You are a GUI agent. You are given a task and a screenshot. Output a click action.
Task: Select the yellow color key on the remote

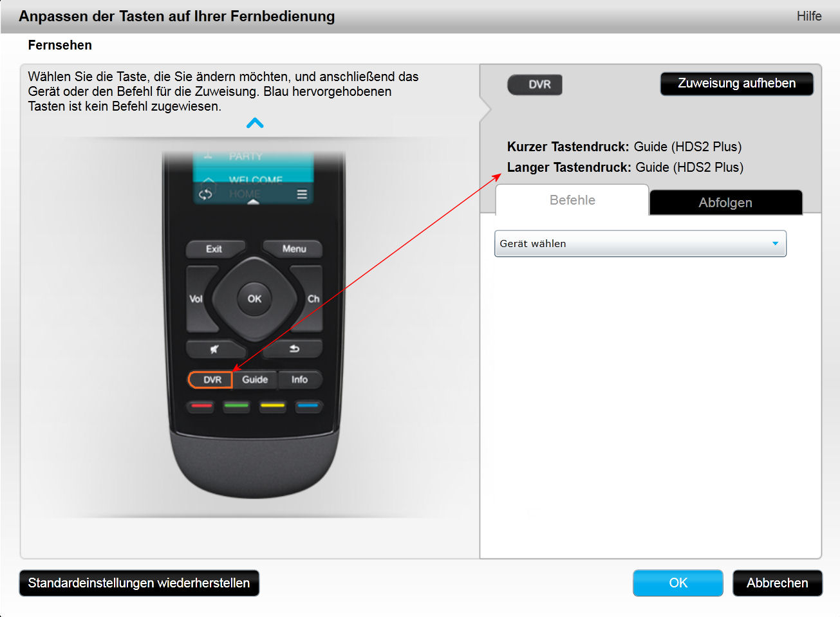click(x=272, y=406)
